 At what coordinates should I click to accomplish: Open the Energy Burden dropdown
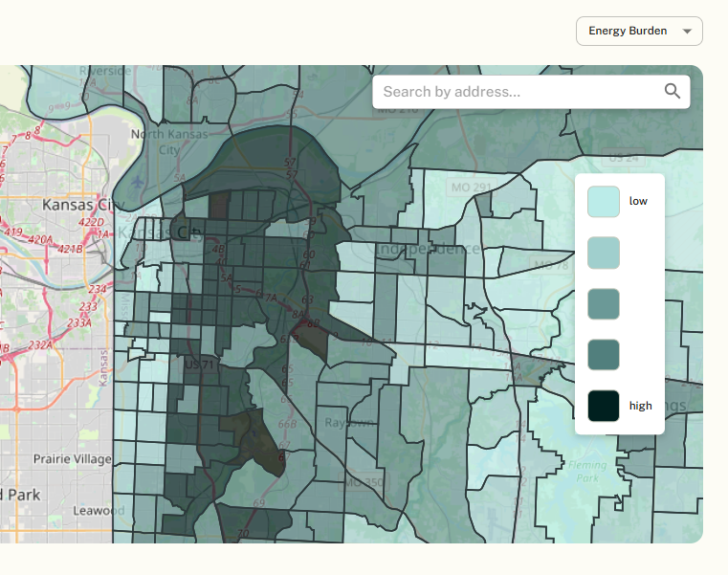click(x=639, y=32)
